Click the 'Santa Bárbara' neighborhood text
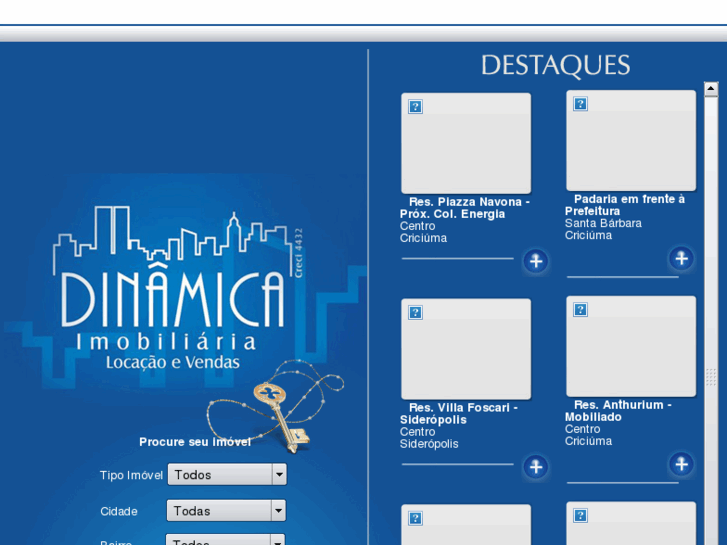This screenshot has height=545, width=727. 603,223
